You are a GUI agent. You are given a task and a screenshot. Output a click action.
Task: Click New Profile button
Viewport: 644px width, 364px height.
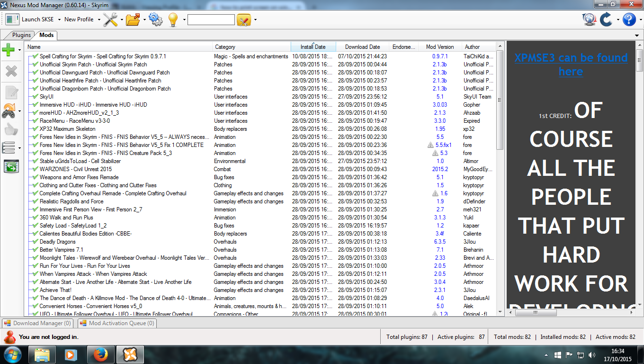click(x=79, y=19)
